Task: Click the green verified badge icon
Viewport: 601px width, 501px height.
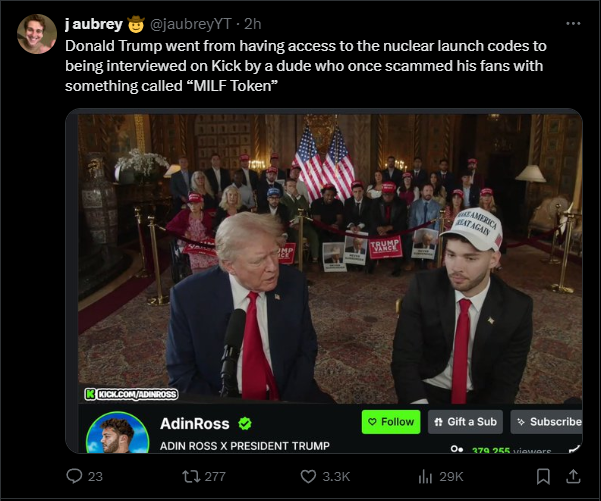Action: pos(245,424)
